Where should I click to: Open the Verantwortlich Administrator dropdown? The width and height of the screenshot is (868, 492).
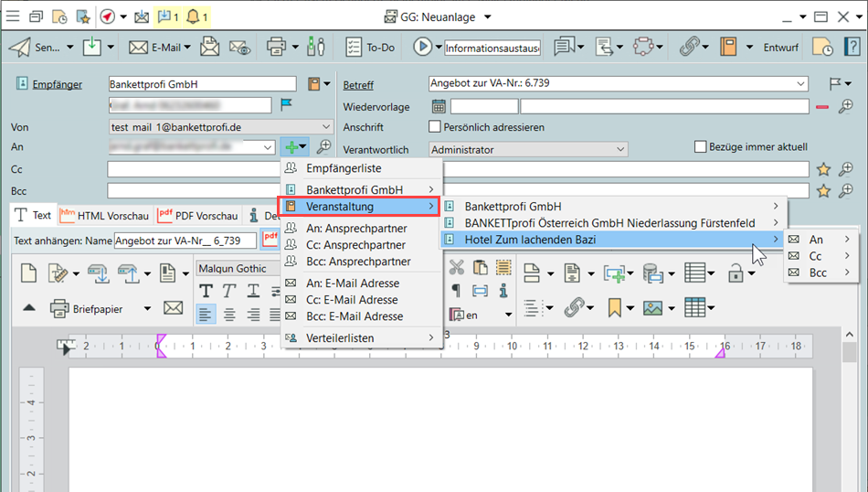pos(620,149)
